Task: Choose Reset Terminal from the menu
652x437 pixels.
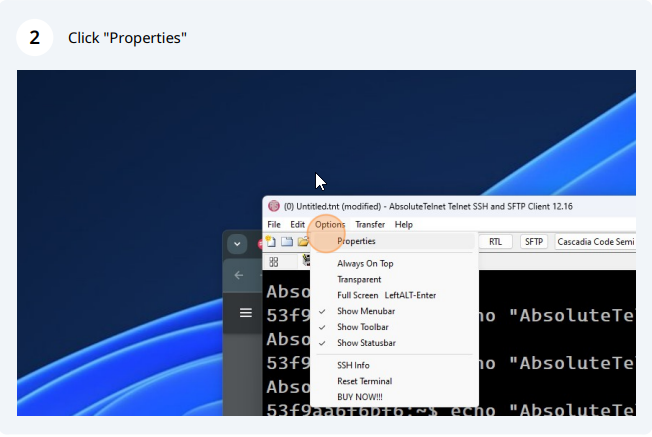Action: coord(364,381)
